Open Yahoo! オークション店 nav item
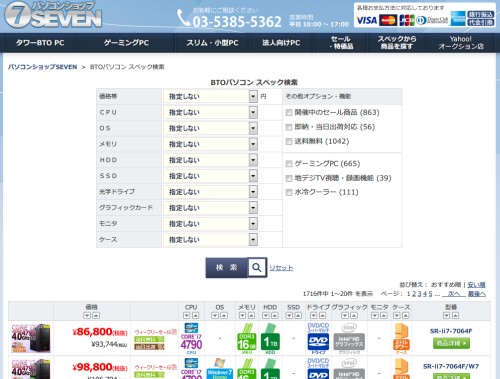The width and height of the screenshot is (500, 379). [x=461, y=43]
